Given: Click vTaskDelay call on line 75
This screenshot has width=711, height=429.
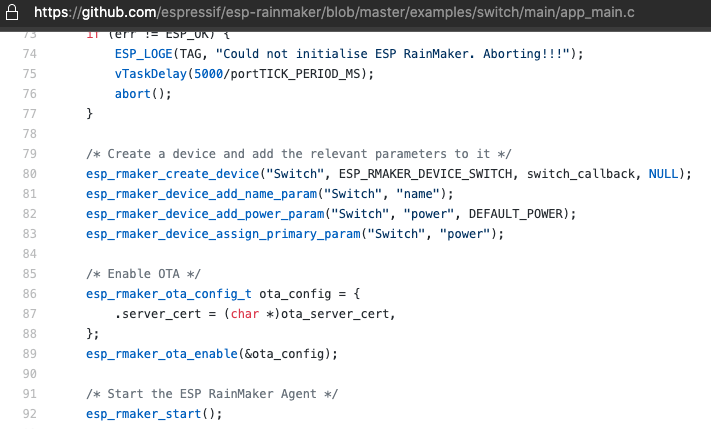Looking at the screenshot, I should coord(151,74).
